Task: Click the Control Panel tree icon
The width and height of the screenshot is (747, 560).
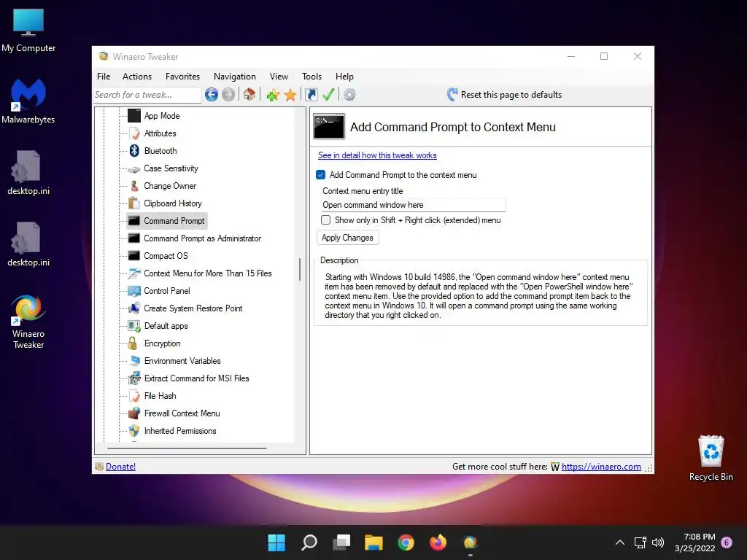Action: 134,291
